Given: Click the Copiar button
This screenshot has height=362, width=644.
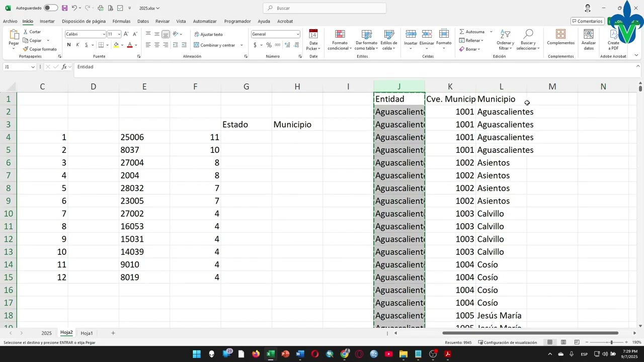Looking at the screenshot, I should [x=32, y=41].
